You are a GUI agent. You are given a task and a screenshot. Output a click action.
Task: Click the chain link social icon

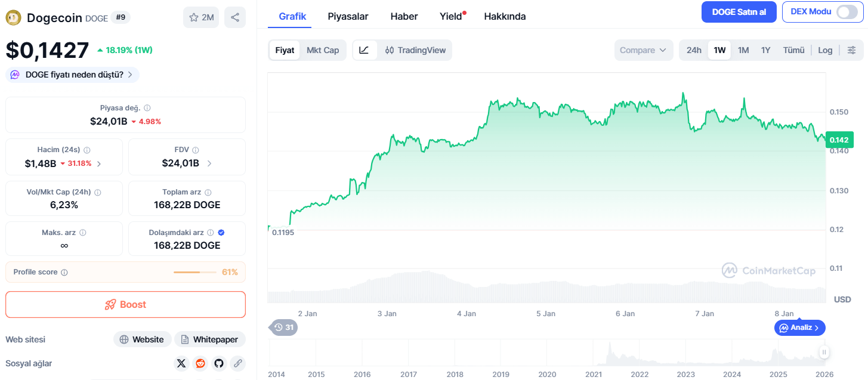237,363
